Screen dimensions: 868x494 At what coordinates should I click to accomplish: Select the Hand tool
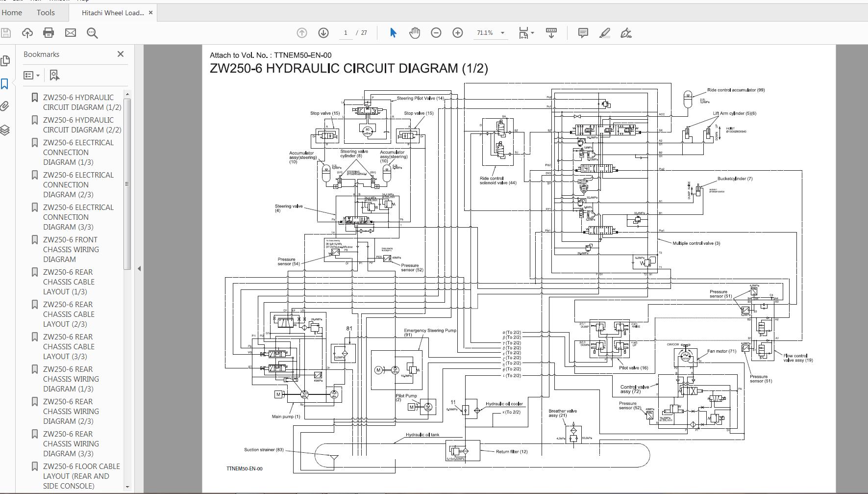click(x=414, y=32)
